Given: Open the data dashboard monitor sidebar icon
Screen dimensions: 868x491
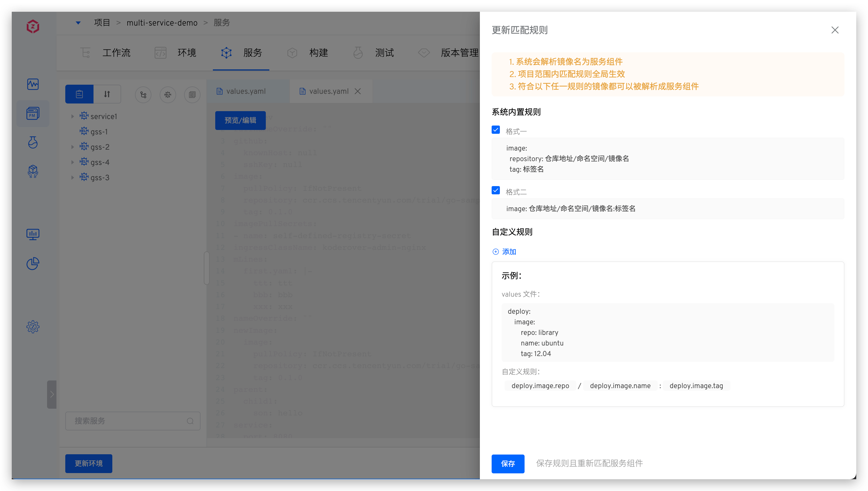Looking at the screenshot, I should click(x=33, y=234).
